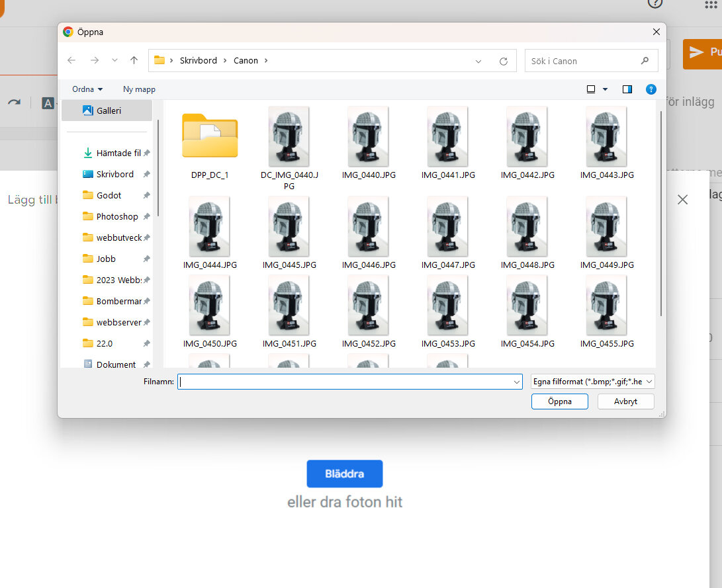Click the pin icon next to Godot
722x588 pixels.
click(146, 196)
